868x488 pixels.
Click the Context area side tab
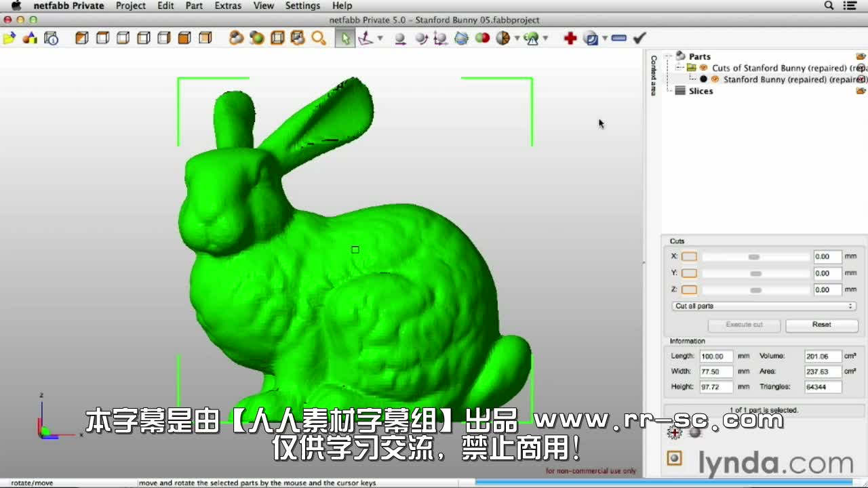point(654,75)
